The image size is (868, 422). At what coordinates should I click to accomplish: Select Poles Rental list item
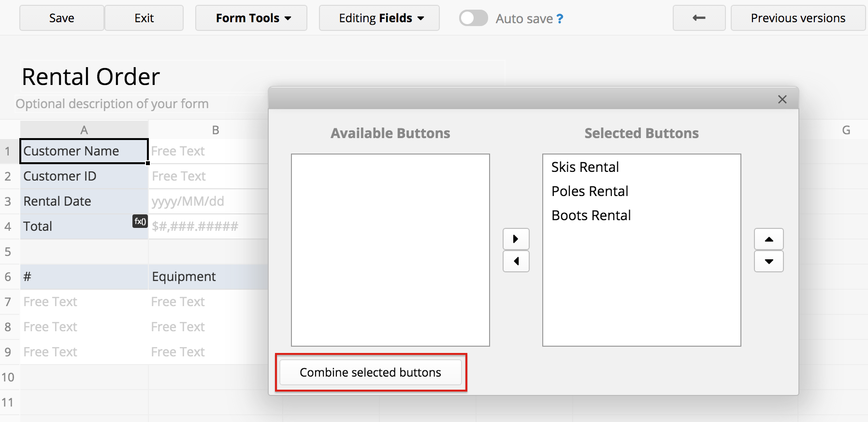[x=590, y=191]
